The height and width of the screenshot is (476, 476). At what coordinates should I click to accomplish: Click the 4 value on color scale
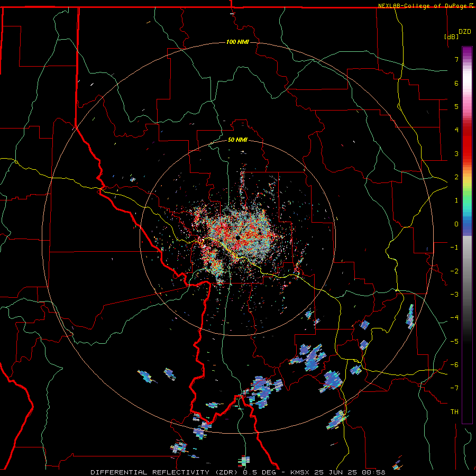456,130
